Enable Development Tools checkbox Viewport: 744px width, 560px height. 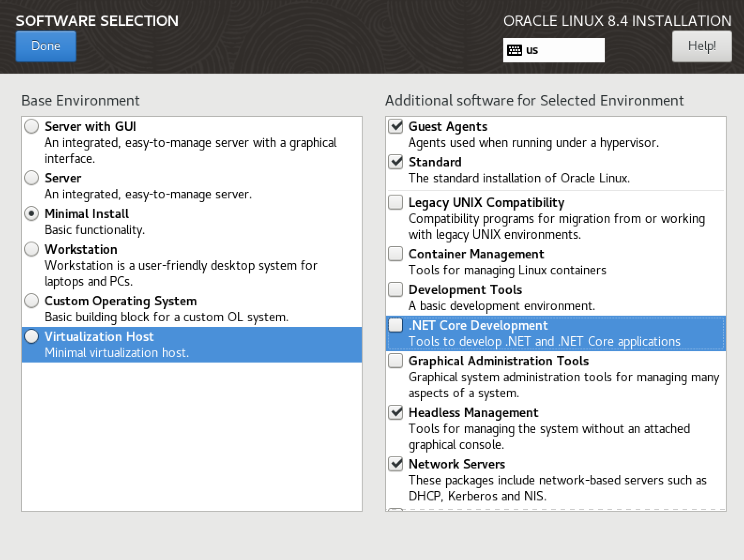point(396,289)
